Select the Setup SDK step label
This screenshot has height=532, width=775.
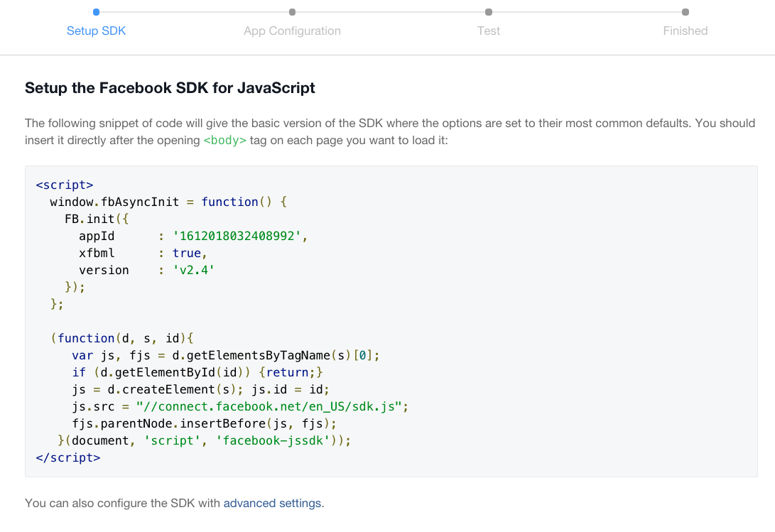click(97, 31)
